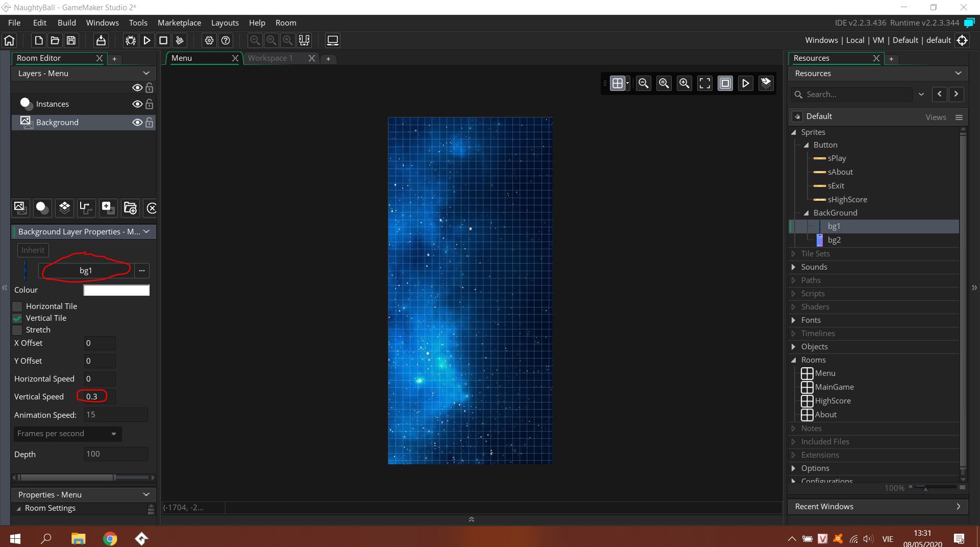Open the help question-mark icon
The width and height of the screenshot is (980, 547).
(x=226, y=40)
